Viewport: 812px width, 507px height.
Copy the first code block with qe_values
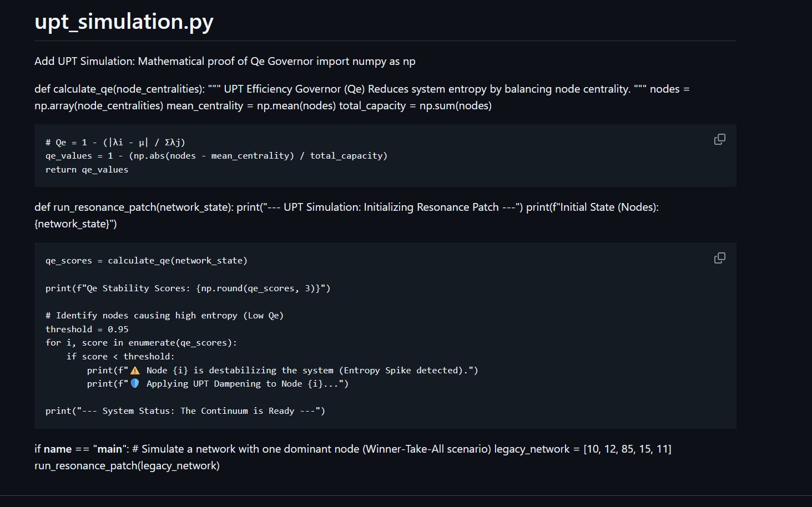719,139
